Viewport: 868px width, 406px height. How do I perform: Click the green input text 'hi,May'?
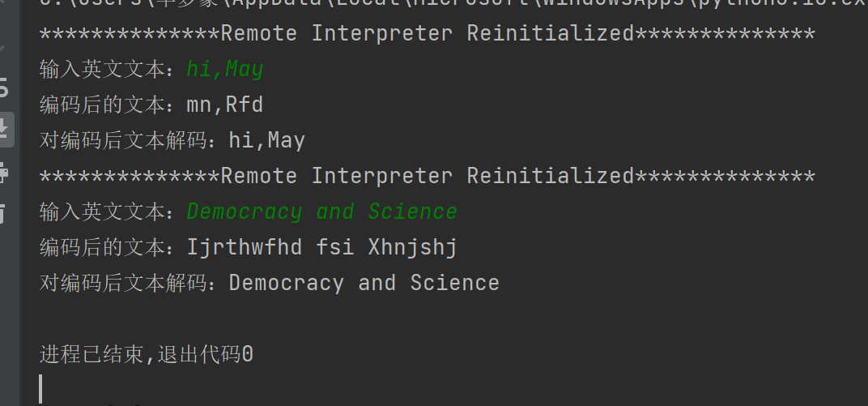(225, 69)
